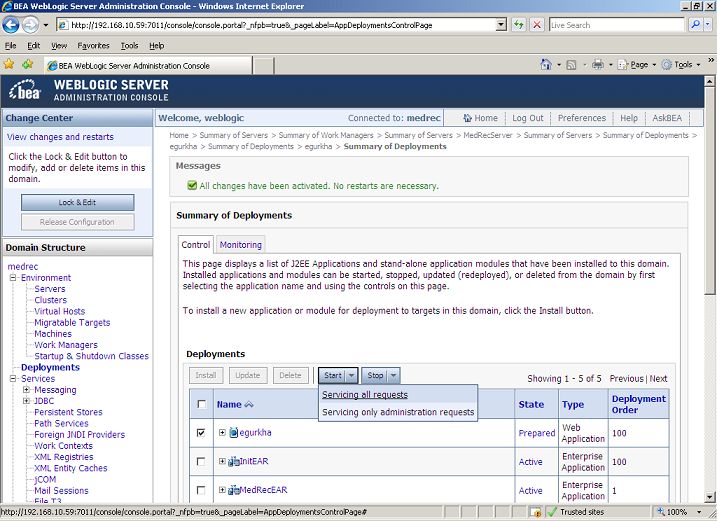Expand the JDBC tree node
The image size is (717, 521).
[27, 401]
